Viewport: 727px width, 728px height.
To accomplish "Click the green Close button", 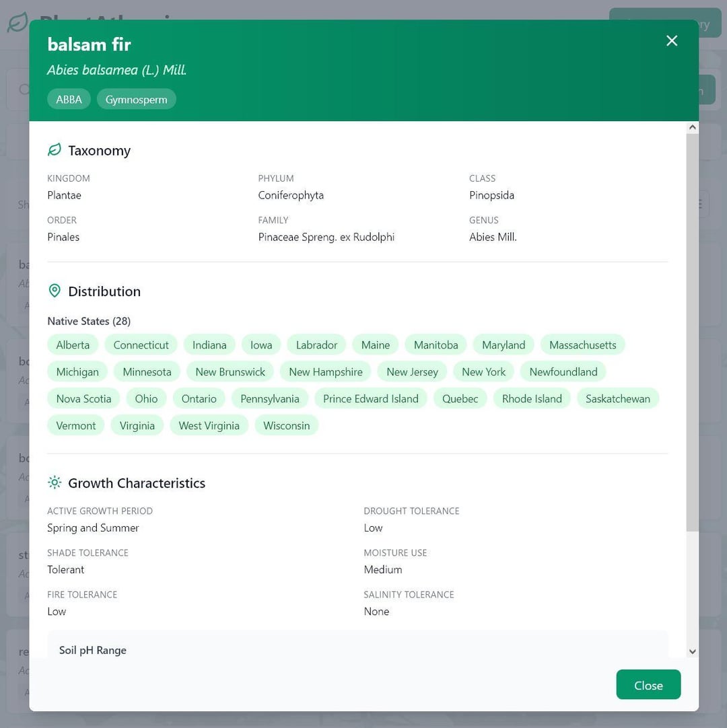I will (x=648, y=684).
